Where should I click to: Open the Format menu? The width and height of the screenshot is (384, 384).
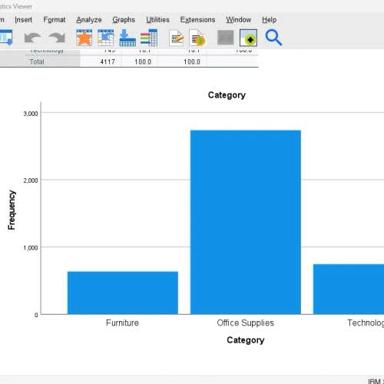pyautogui.click(x=55, y=20)
